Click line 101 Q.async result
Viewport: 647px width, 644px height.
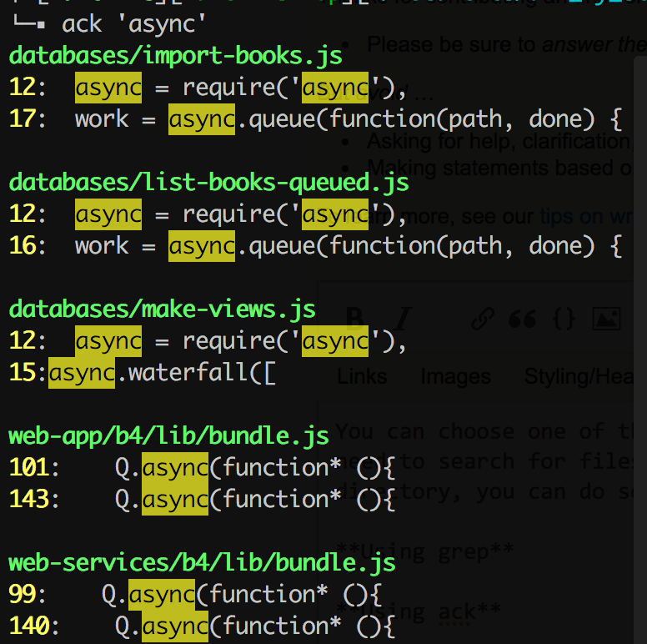click(202, 468)
